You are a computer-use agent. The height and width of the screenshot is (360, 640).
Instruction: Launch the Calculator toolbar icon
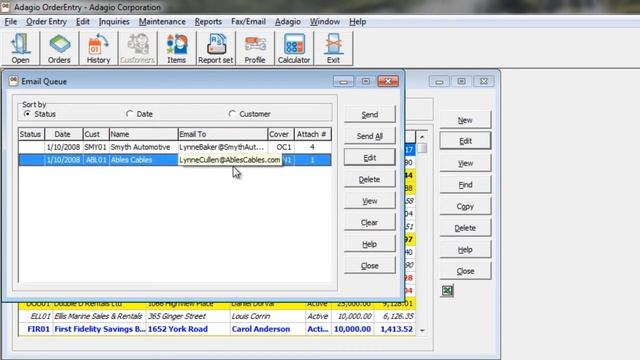294,49
